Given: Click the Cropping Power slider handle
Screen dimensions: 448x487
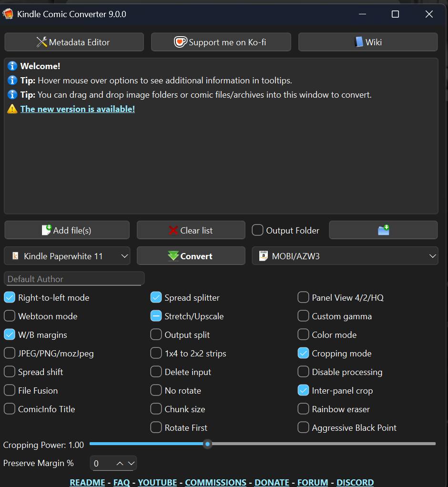Looking at the screenshot, I should tap(207, 444).
